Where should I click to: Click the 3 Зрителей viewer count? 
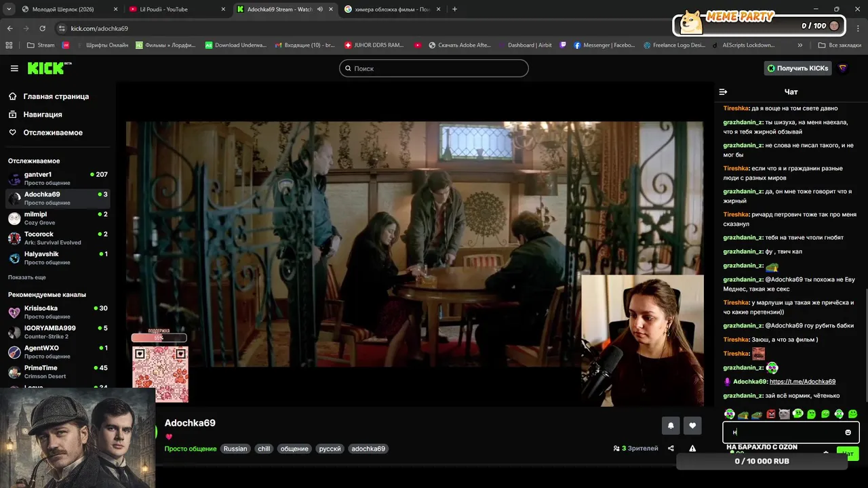[x=635, y=448]
